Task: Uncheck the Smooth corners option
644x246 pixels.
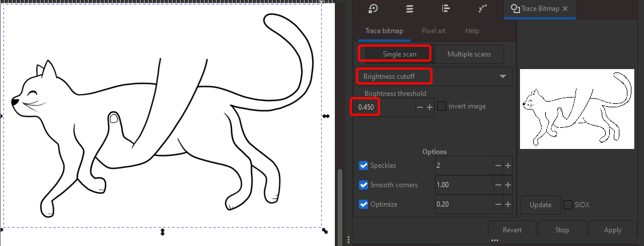Action: tap(363, 185)
